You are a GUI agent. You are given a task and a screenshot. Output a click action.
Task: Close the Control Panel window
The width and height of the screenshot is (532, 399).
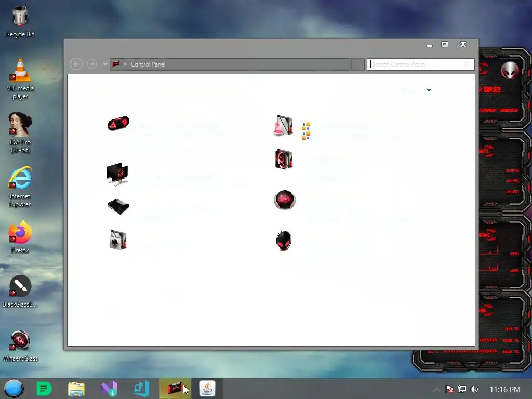pyautogui.click(x=463, y=44)
